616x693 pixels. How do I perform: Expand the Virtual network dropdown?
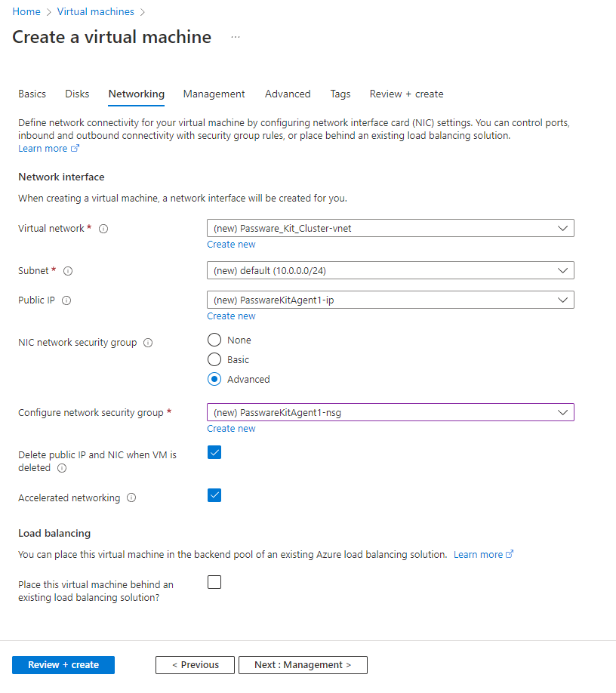point(390,229)
